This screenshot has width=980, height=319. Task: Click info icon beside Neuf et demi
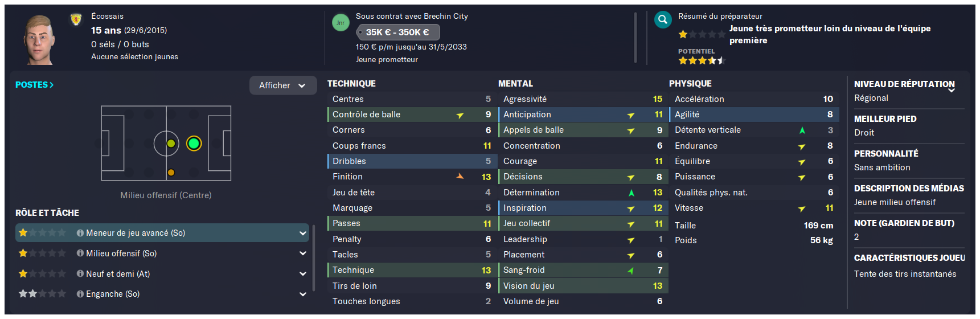(80, 274)
